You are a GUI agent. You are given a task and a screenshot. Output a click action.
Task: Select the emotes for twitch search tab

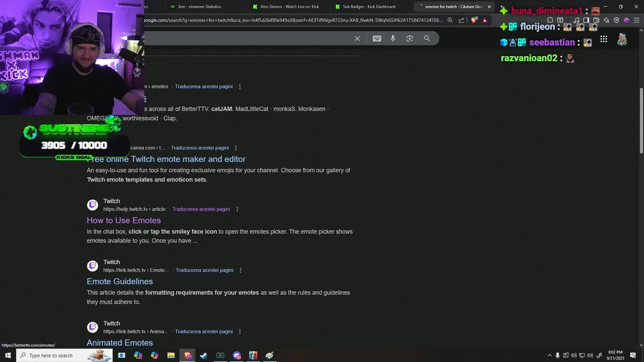(453, 7)
